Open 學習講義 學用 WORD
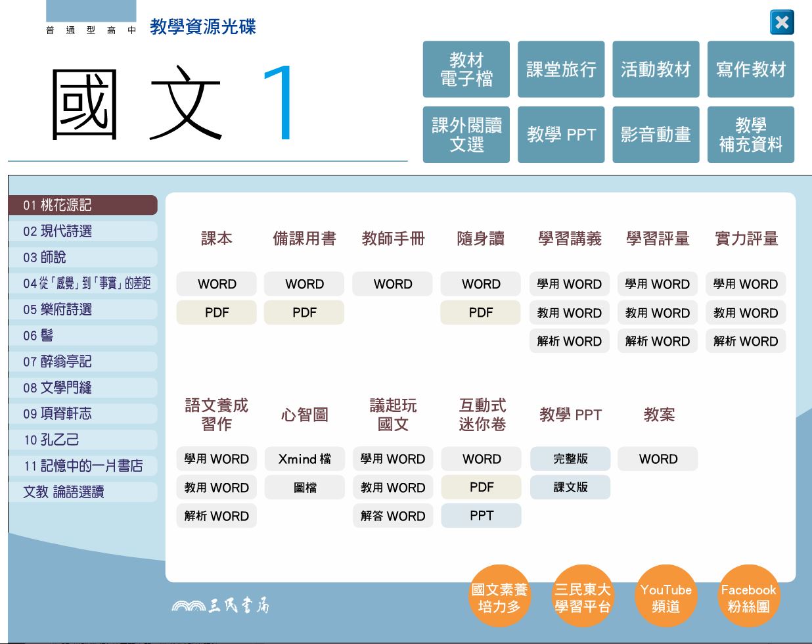 [570, 284]
